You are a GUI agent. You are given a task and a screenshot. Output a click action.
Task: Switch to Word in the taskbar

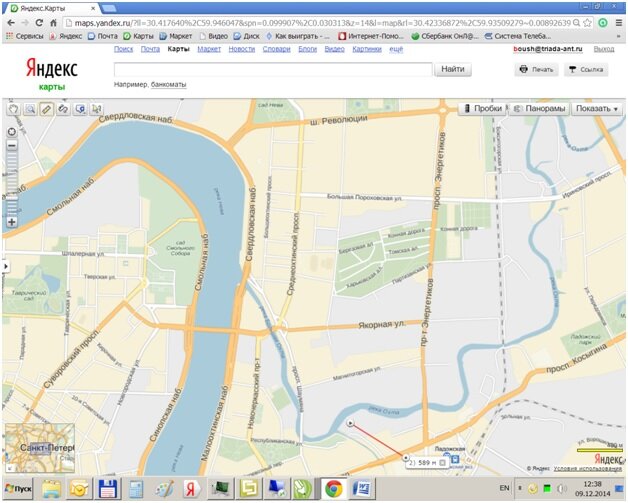362,489
